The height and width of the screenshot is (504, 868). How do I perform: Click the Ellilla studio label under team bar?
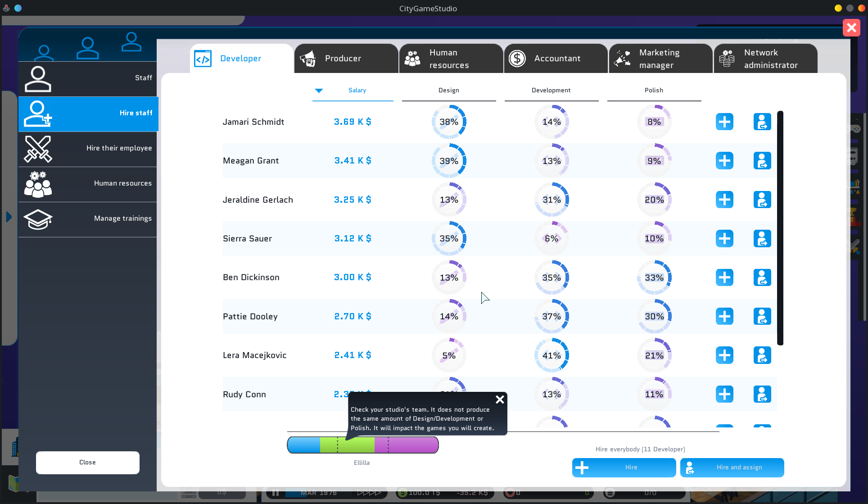pyautogui.click(x=362, y=463)
